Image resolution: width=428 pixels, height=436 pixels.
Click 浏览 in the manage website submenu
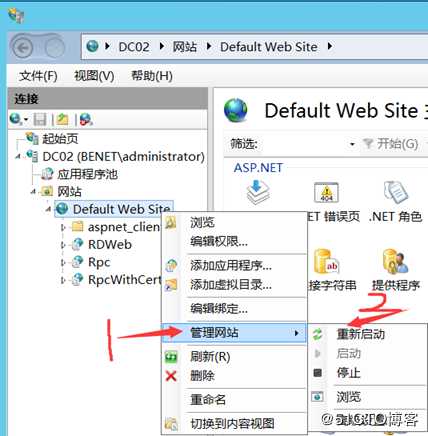(367, 397)
